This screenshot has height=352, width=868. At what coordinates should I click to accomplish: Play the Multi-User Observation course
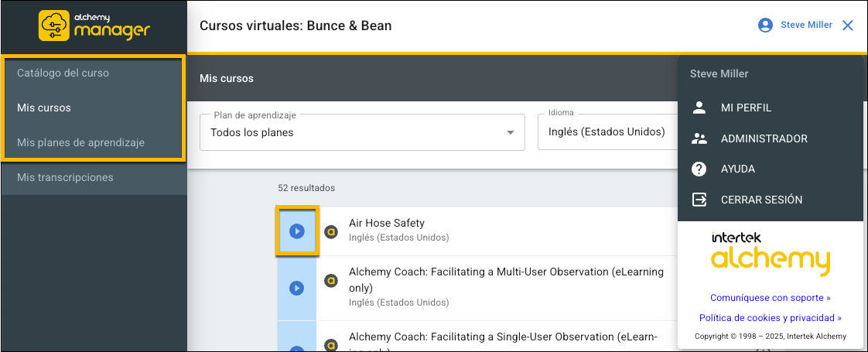click(x=296, y=288)
